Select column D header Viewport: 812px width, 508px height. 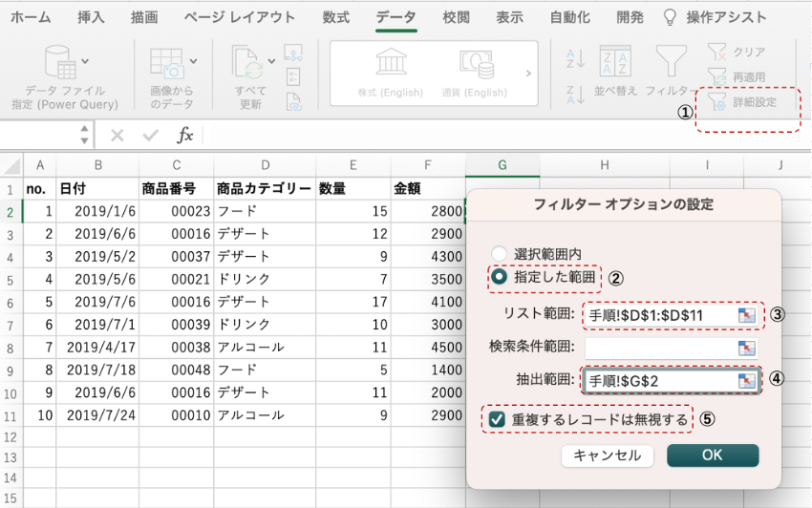click(265, 165)
